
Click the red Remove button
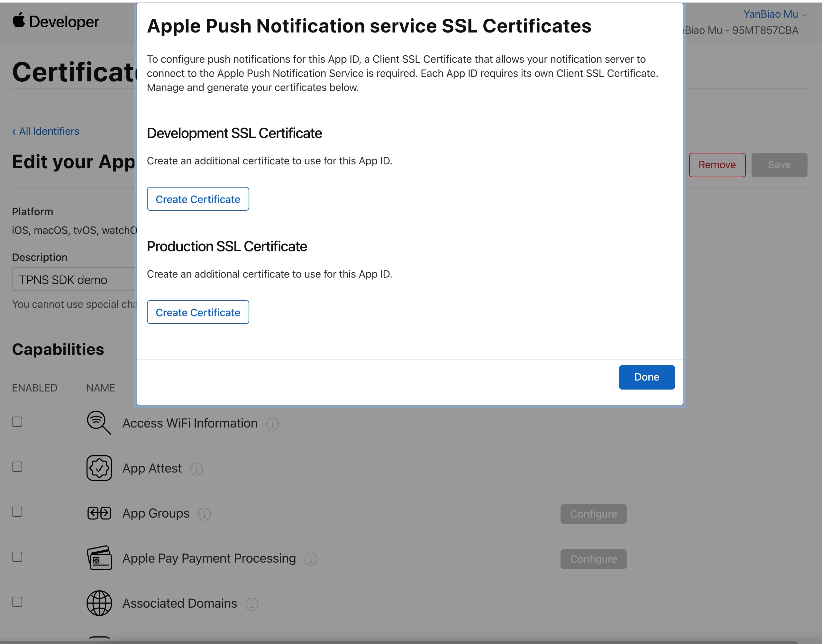point(717,165)
